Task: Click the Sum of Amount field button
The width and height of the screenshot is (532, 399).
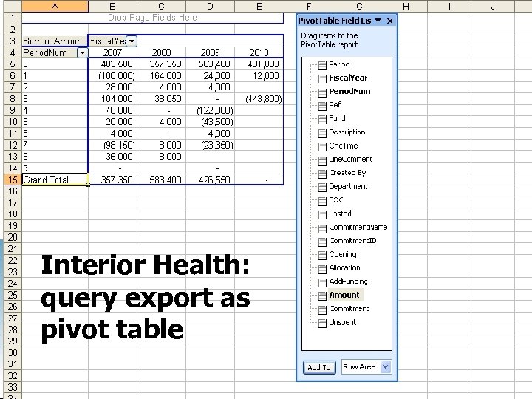Action: click(55, 41)
